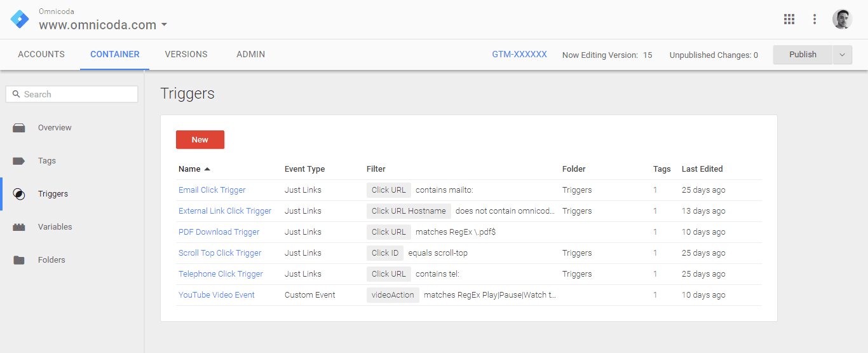Click the Tags column header
Image resolution: width=868 pixels, height=353 pixels.
tap(661, 169)
